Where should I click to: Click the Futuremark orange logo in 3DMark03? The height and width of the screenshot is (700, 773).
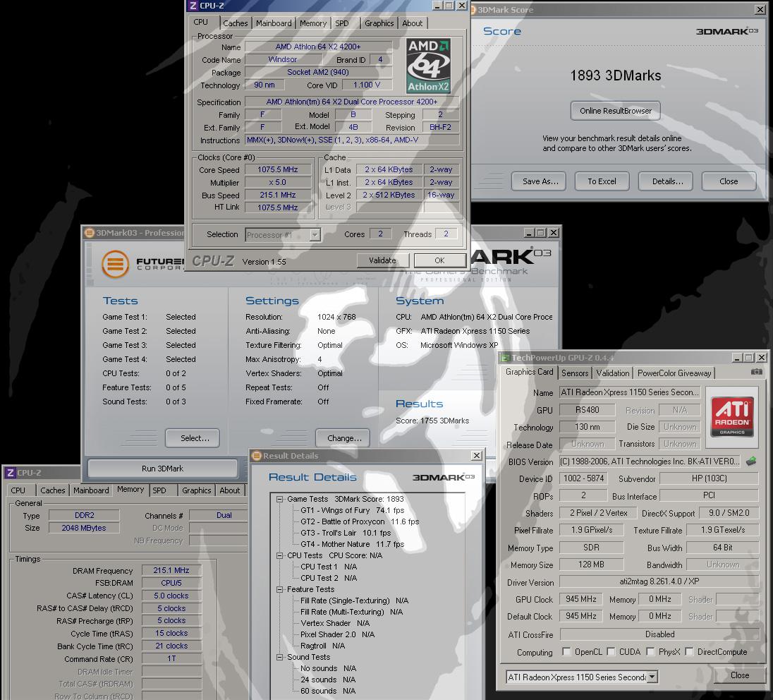[x=116, y=264]
